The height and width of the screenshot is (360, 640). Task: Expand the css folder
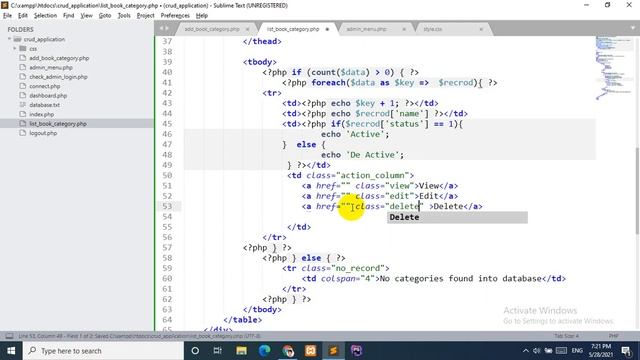(x=15, y=49)
